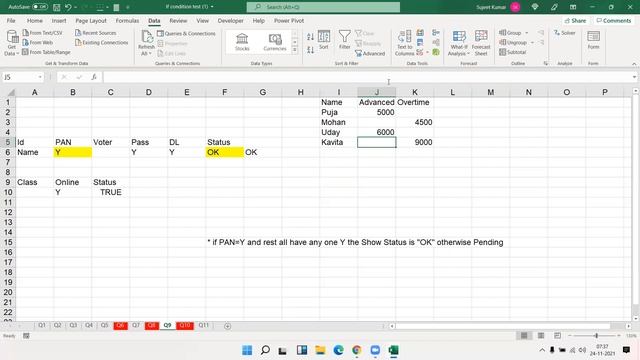
Task: Open Outline dialog launcher
Action: pos(546,64)
